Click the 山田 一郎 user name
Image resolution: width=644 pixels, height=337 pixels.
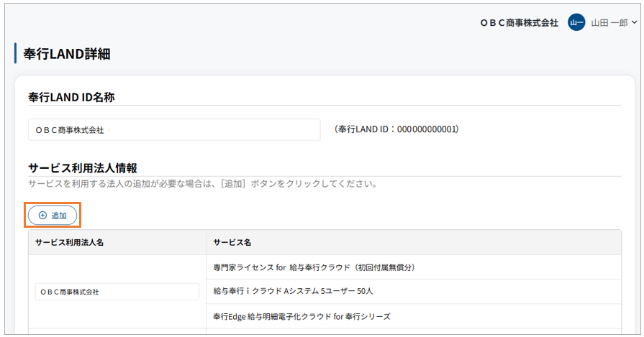tap(609, 23)
